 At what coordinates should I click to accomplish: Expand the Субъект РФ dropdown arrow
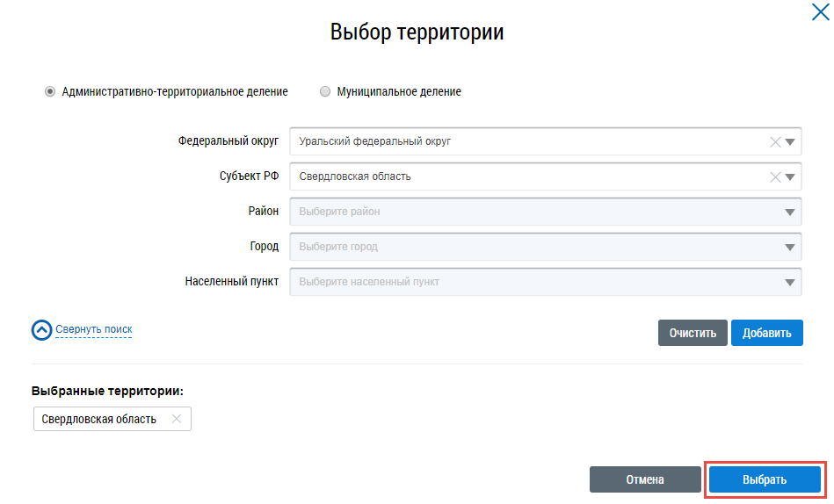tap(790, 177)
